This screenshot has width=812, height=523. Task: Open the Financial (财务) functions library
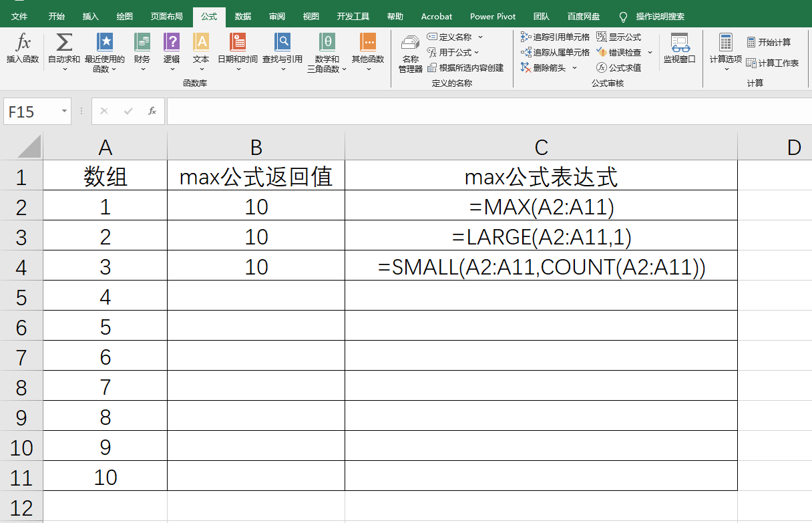(x=142, y=52)
